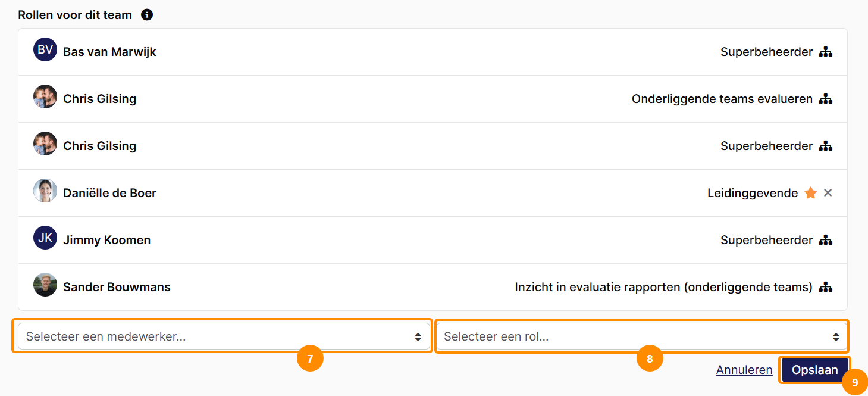868x396 pixels.
Task: Select the Daniëlle de Boer name
Action: point(109,193)
